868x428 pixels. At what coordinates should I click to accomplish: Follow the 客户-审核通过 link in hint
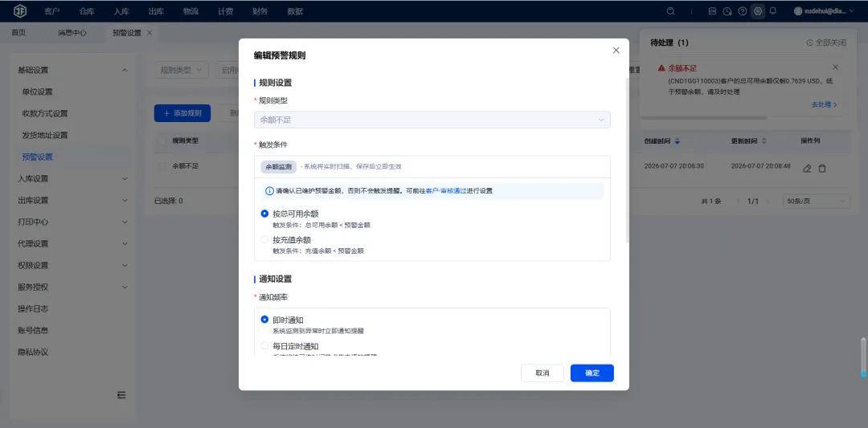pyautogui.click(x=448, y=191)
